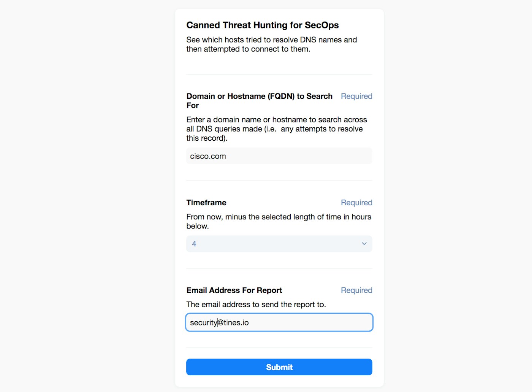Click the Required tag next to Timeframe
This screenshot has height=392, width=532.
[356, 203]
